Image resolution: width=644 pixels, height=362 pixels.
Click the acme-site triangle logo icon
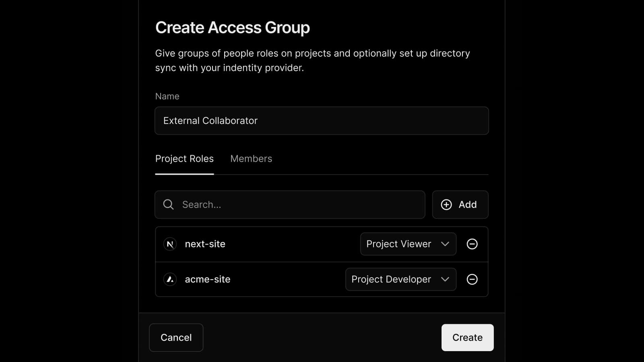pos(170,279)
